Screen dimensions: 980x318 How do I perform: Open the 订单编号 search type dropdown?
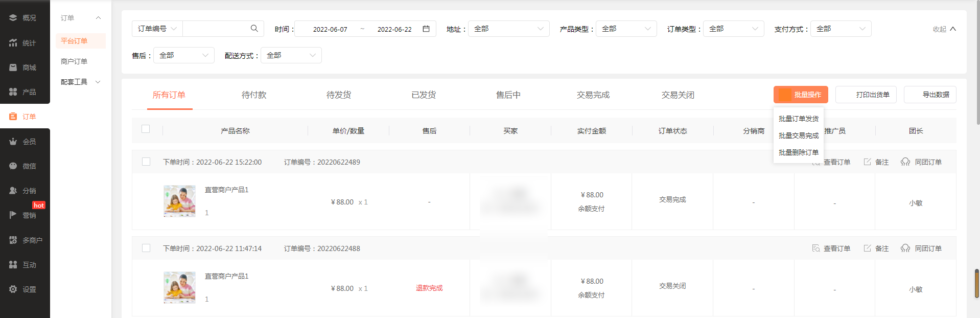[x=157, y=29]
